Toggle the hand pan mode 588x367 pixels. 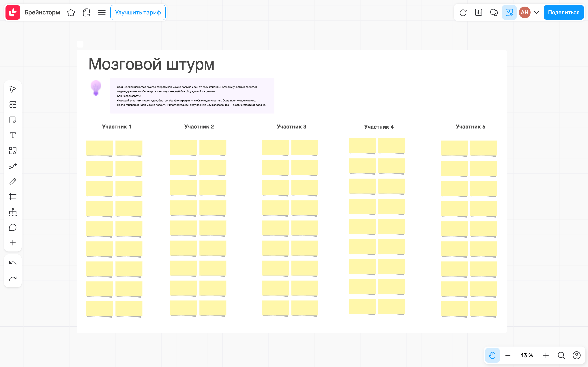[492, 355]
